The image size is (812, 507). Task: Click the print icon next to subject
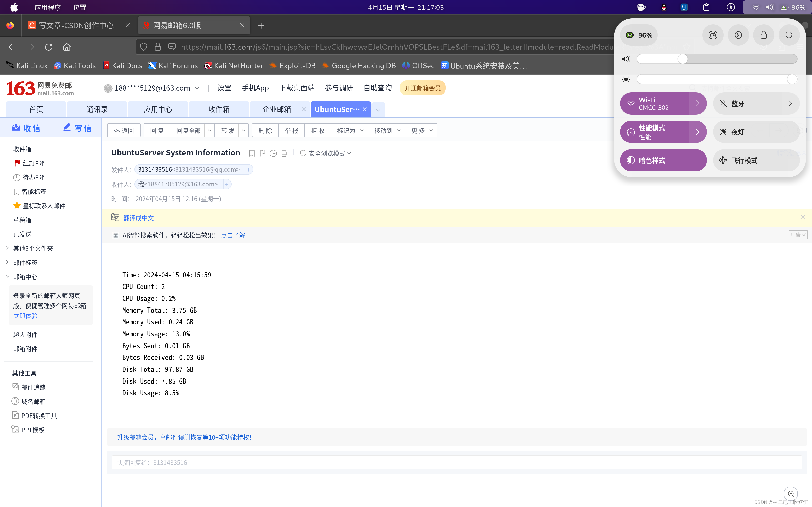click(x=284, y=153)
